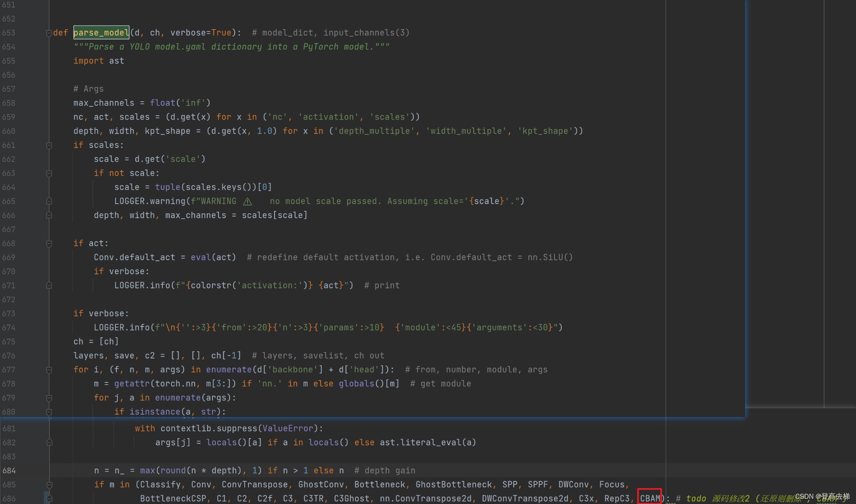This screenshot has height=504, width=856.
Task: Click the 'layers, savelist, ch out' comment
Action: pos(318,356)
